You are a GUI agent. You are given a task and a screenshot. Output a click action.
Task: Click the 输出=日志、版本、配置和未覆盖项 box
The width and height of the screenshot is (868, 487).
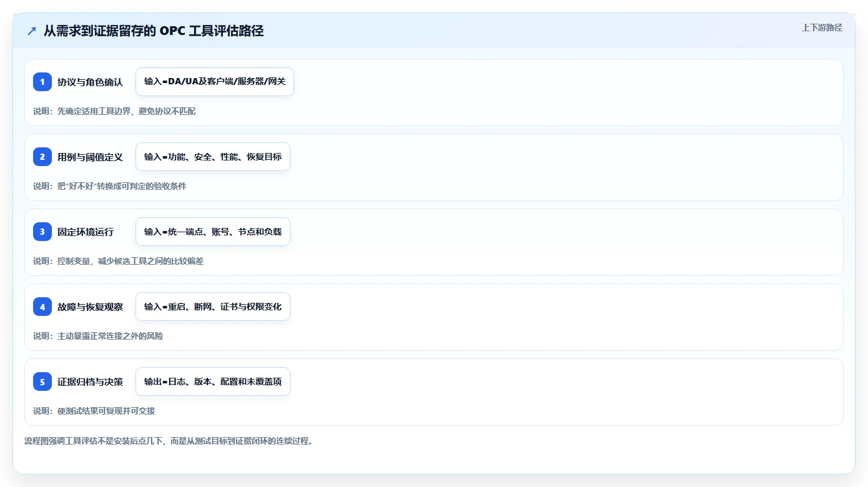pos(213,381)
